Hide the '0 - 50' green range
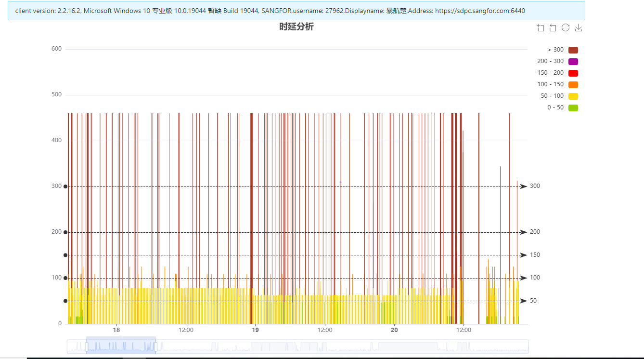Image resolution: width=644 pixels, height=359 pixels. click(x=573, y=108)
